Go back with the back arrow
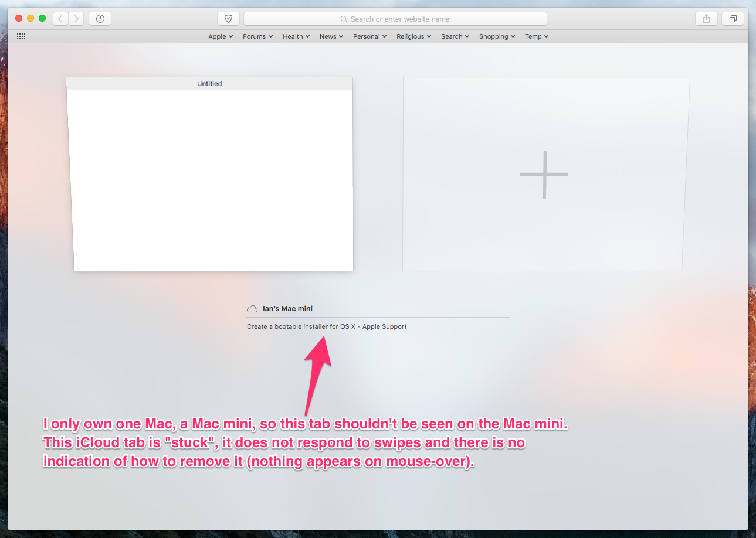The width and height of the screenshot is (756, 538). pos(60,19)
